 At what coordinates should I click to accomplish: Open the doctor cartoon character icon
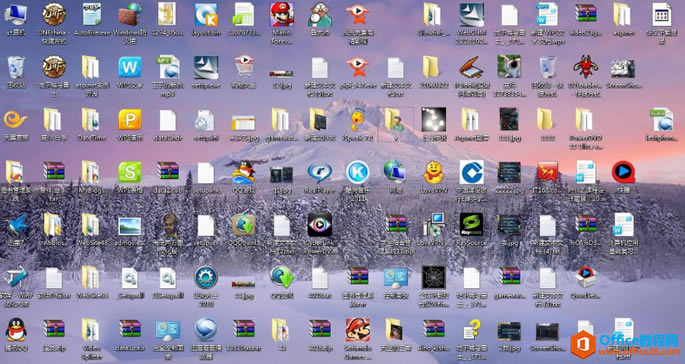coord(320,14)
